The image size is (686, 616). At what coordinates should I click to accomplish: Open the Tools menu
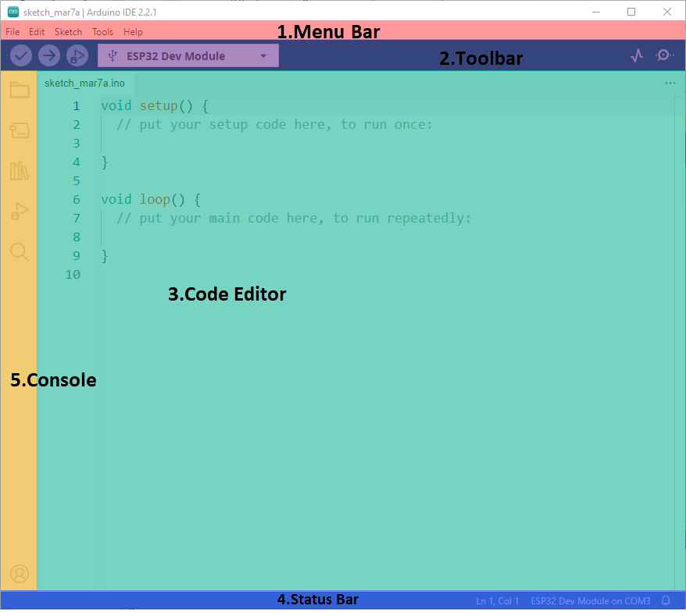(x=103, y=32)
